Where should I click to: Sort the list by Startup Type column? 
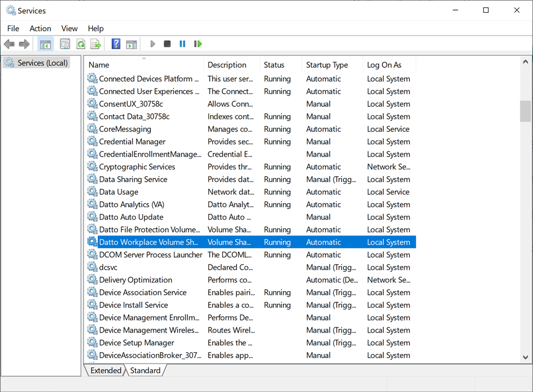327,65
